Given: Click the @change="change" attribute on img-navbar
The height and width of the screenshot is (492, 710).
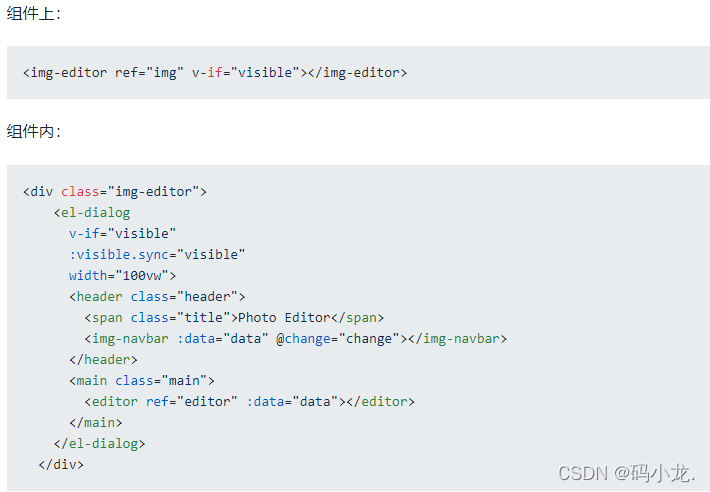Looking at the screenshot, I should click(338, 338).
